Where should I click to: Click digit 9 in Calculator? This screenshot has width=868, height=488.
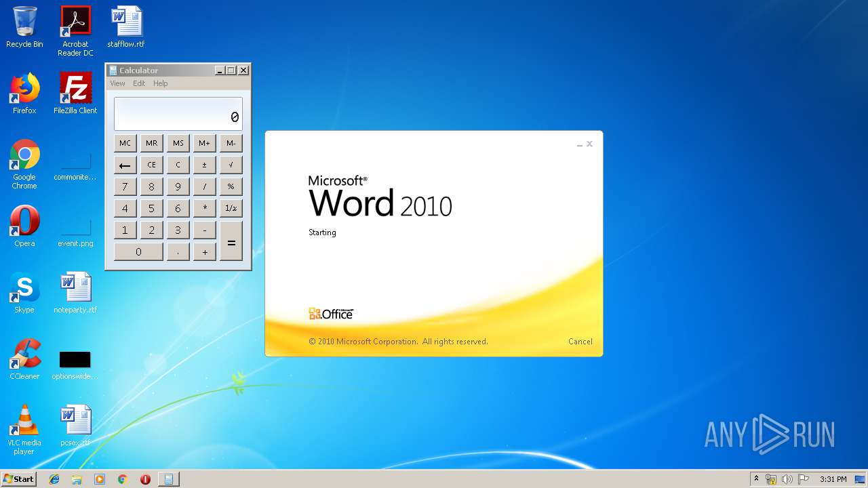pos(178,186)
